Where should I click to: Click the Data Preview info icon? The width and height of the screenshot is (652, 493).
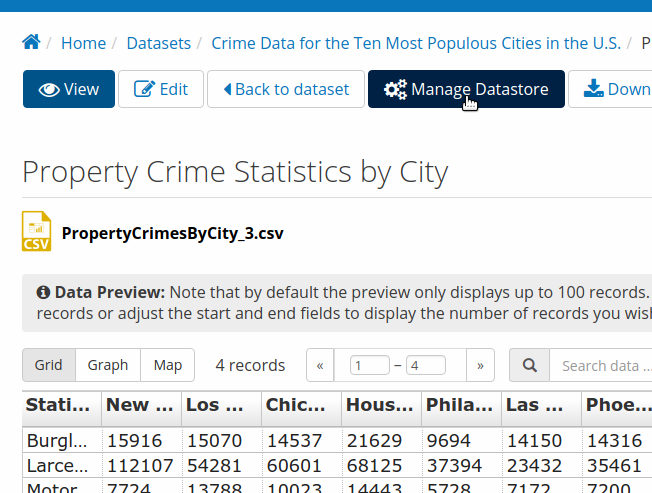(x=43, y=292)
